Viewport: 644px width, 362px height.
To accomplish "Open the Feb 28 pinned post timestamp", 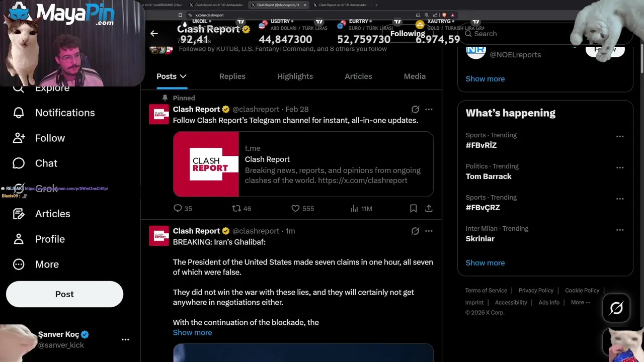I will point(297,109).
